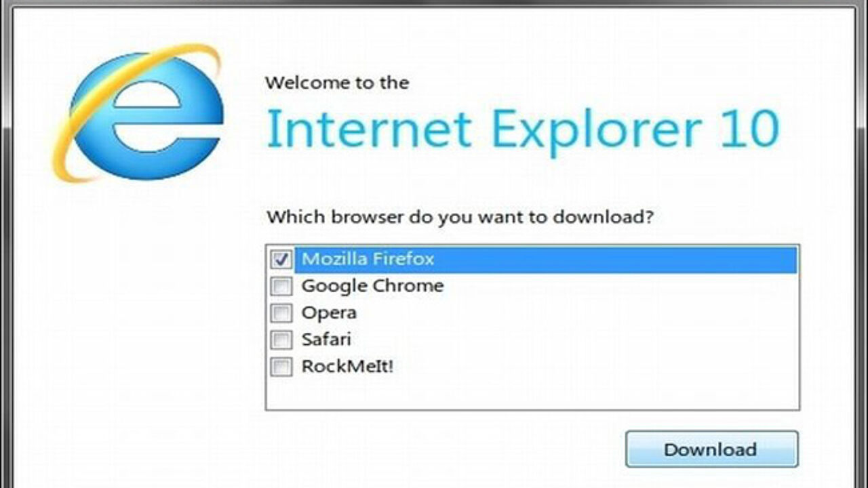Click the number 10 in the heading
The image size is (868, 488).
pyautogui.click(x=749, y=129)
